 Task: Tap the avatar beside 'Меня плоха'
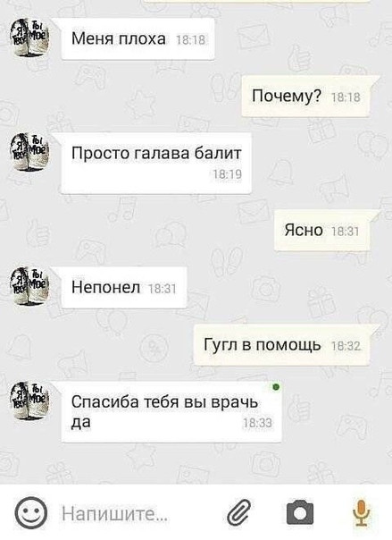29,38
